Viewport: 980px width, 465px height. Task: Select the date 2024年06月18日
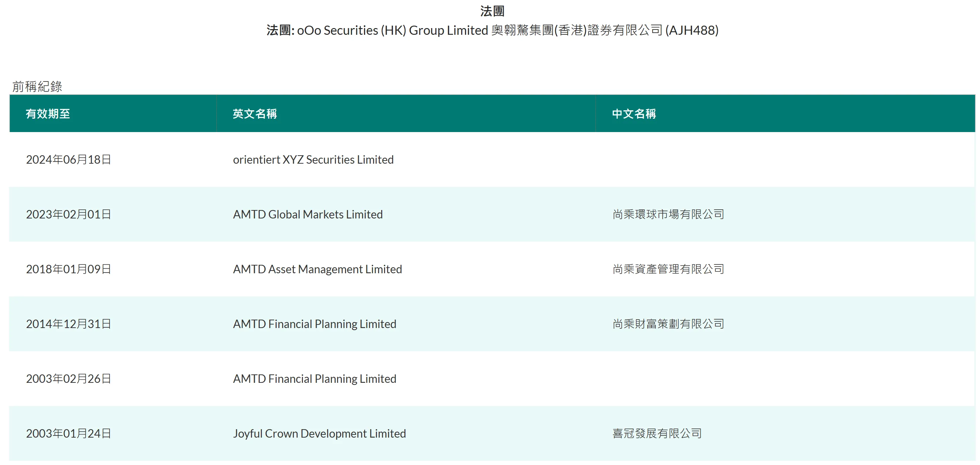coord(68,159)
